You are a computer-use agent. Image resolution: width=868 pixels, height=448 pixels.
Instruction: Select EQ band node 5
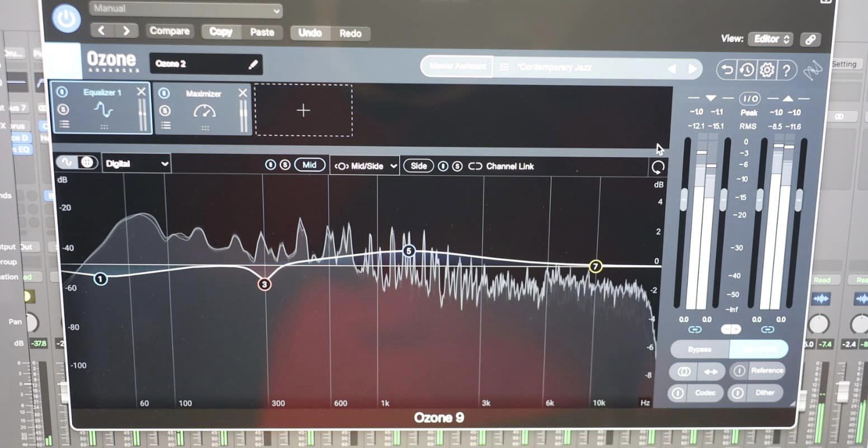tap(409, 252)
